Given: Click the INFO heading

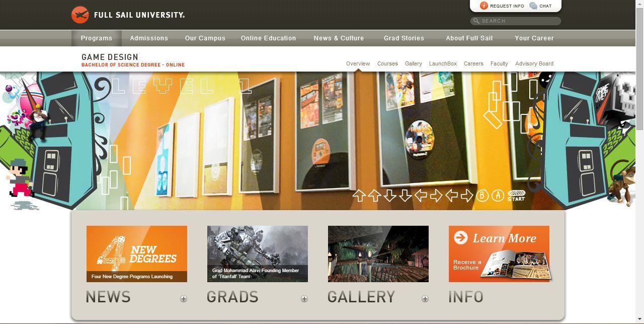Looking at the screenshot, I should (x=466, y=297).
